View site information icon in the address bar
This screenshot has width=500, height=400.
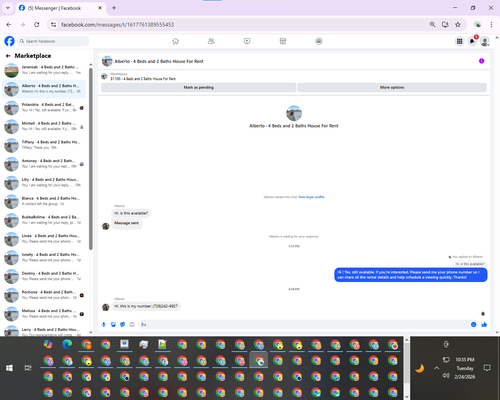click(53, 24)
